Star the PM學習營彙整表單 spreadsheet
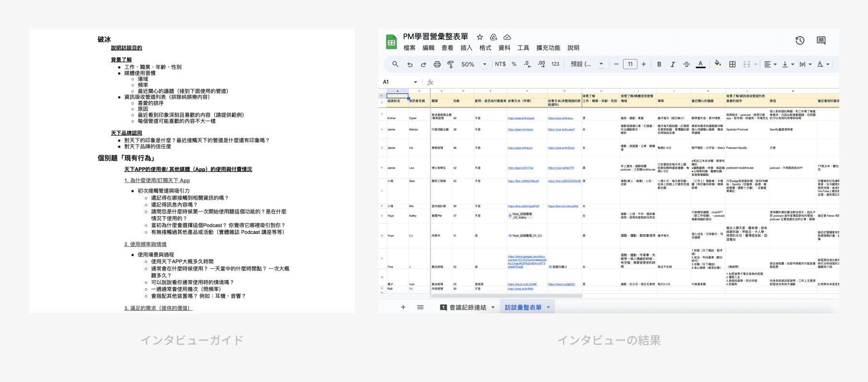This screenshot has height=382, width=868. (x=479, y=37)
